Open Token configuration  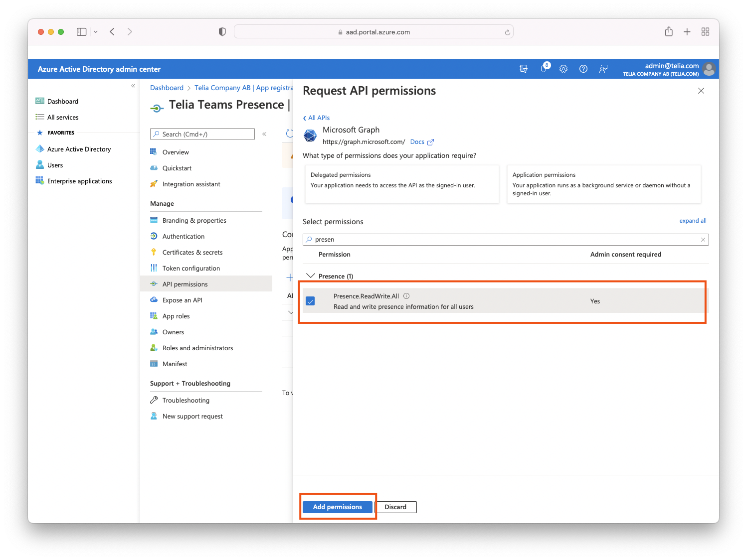pos(191,268)
